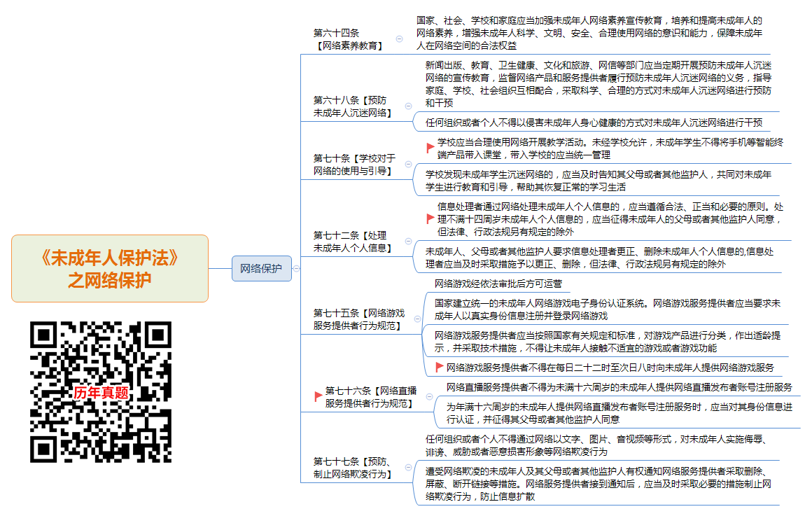
Task: Collapse the 第六十四条【网络素养教育】branch
Action: click(399, 39)
